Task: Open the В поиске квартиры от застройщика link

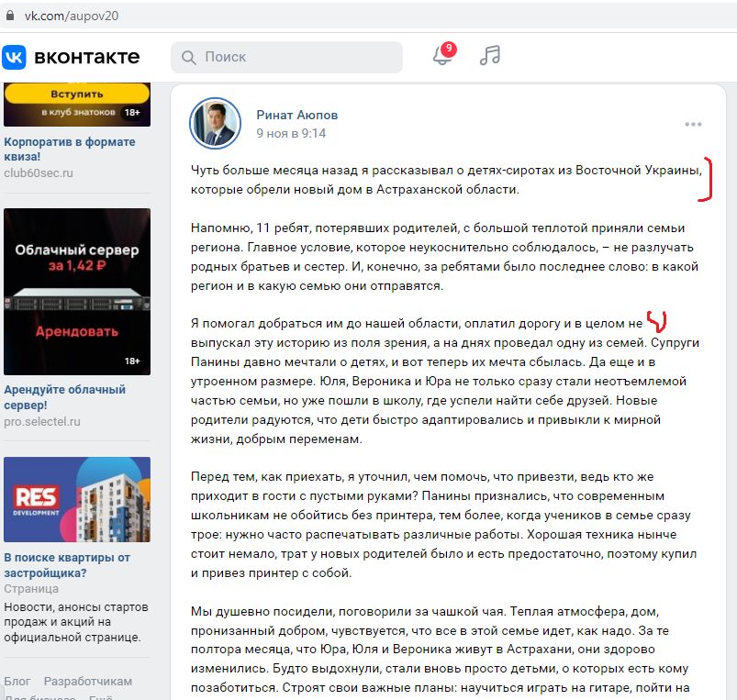Action: (67, 565)
